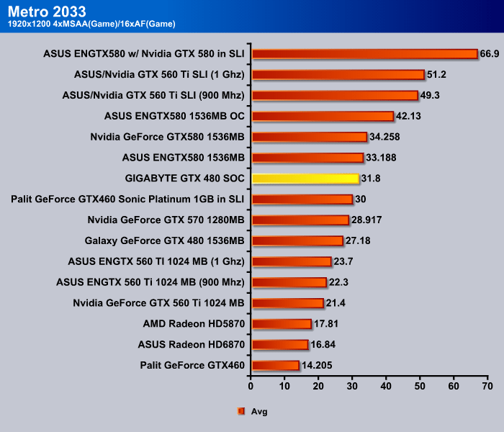Click the bar valued 14.205
The width and height of the screenshot is (504, 432).
tap(276, 366)
